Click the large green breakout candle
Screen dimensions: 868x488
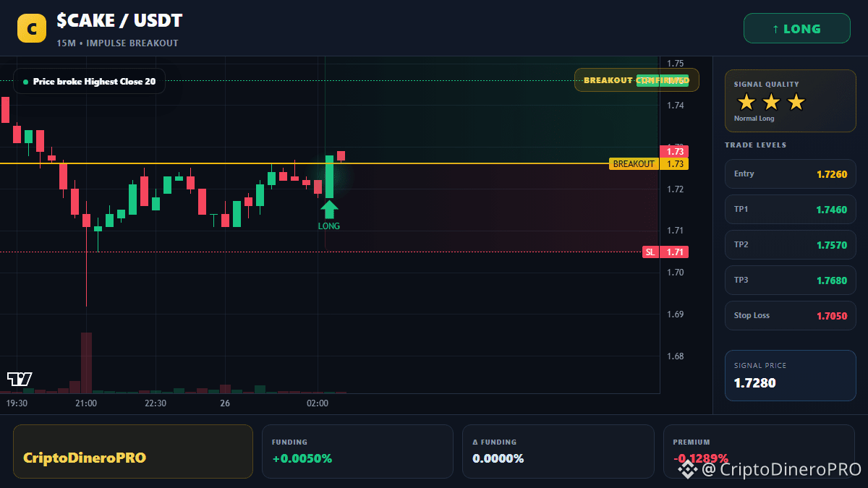pos(329,176)
